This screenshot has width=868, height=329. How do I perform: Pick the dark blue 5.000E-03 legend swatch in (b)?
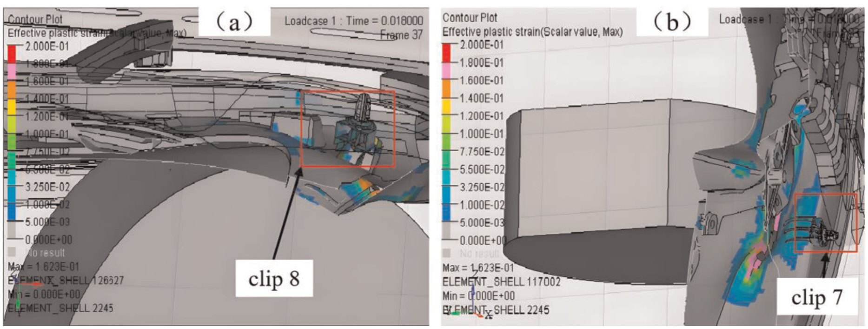(x=446, y=214)
